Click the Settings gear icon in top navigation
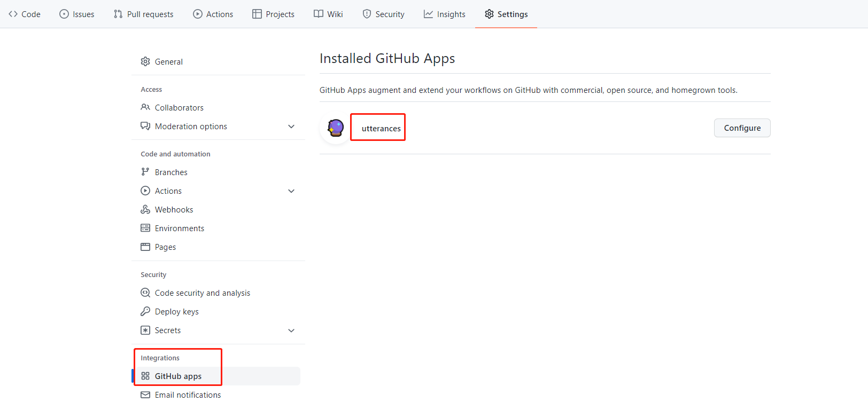Viewport: 868px width, 418px height. tap(489, 14)
